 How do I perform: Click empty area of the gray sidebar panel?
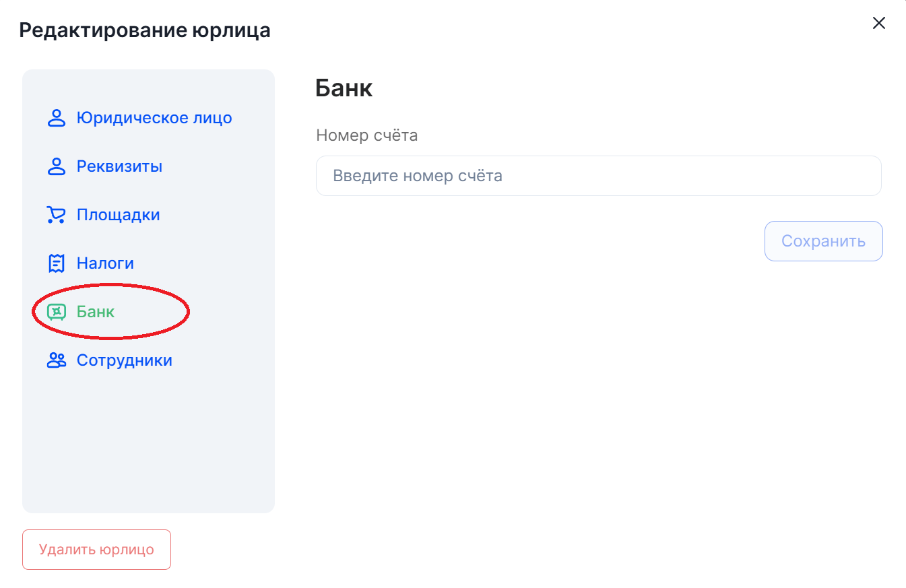click(x=148, y=445)
